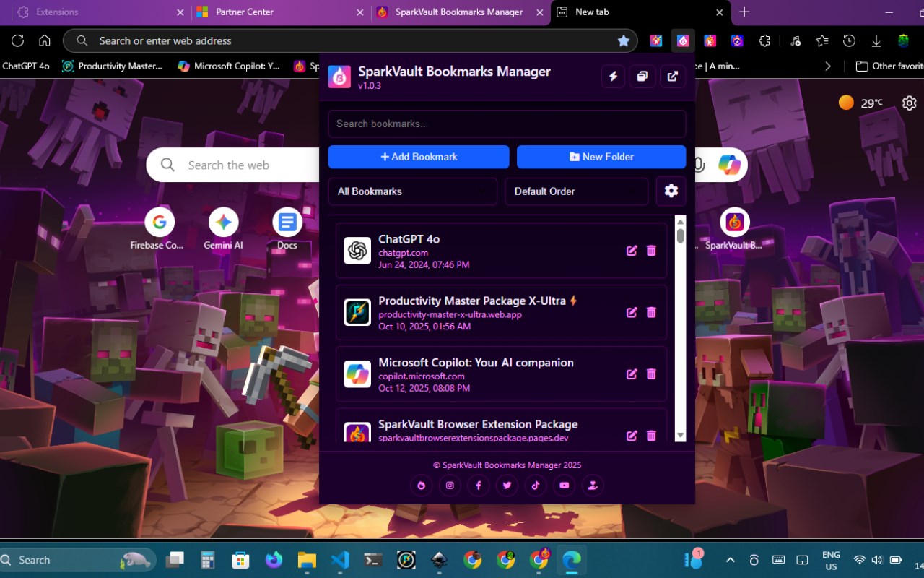This screenshot has height=578, width=924.
Task: Click the Copilot icon in web search box
Action: 730,165
